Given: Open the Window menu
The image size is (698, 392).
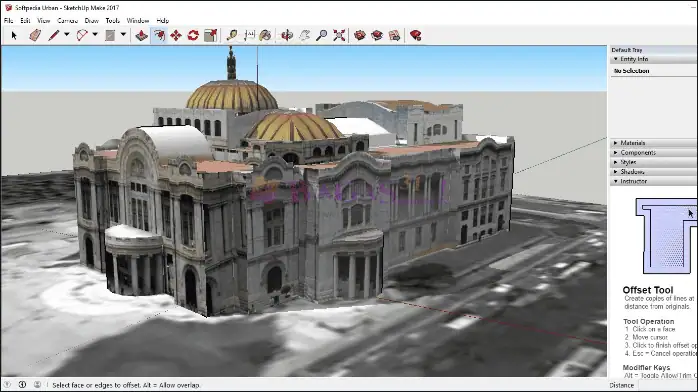Looking at the screenshot, I should pyautogui.click(x=138, y=20).
